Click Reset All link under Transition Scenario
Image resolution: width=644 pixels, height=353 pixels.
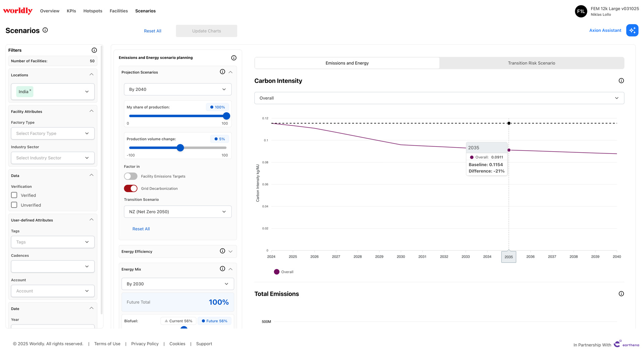(141, 229)
